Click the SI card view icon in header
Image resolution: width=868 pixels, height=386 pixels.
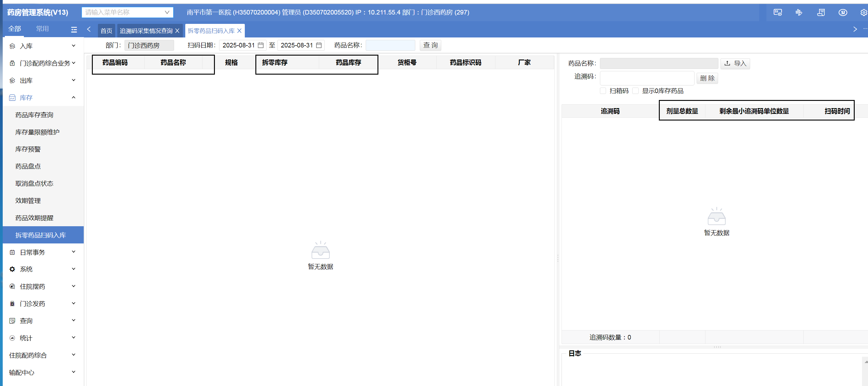[x=777, y=12]
